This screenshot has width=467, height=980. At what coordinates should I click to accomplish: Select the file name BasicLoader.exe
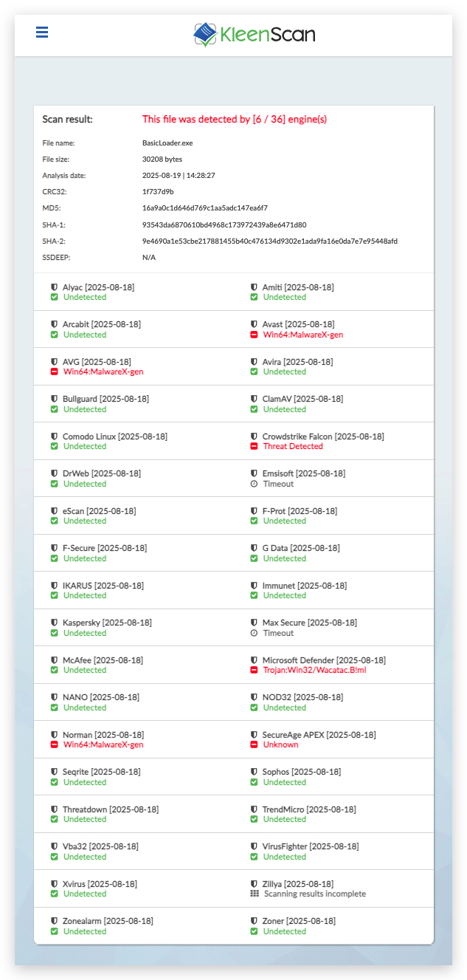tap(167, 143)
